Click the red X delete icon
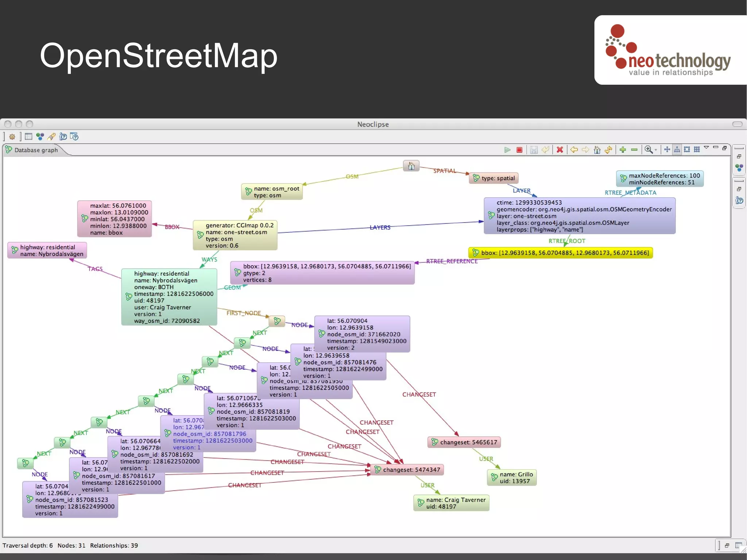 560,150
